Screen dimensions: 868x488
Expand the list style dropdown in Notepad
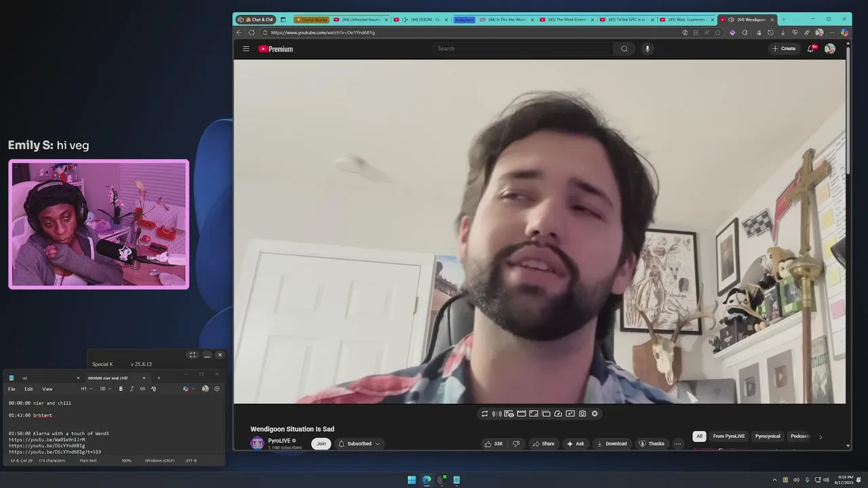click(x=105, y=389)
